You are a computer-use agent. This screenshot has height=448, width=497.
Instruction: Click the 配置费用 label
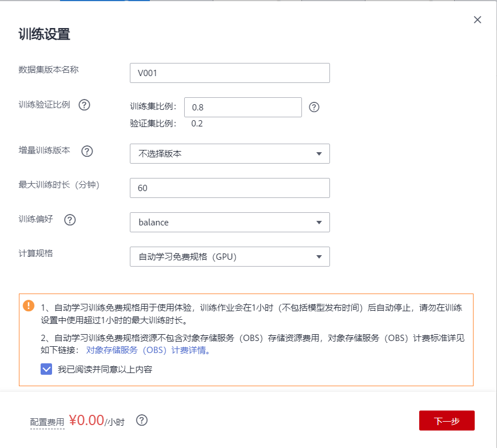pos(47,422)
